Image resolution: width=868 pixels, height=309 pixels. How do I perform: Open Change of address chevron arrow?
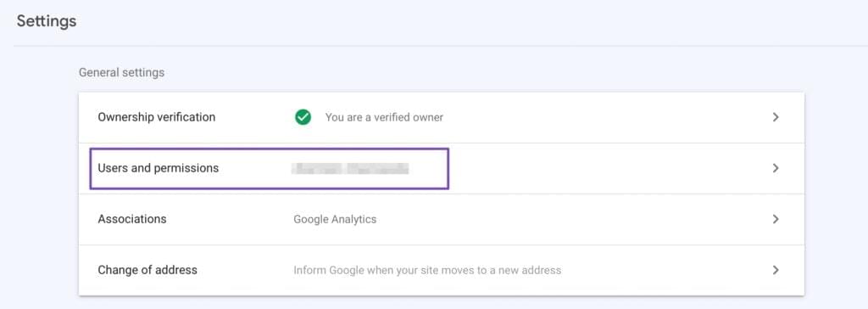(776, 270)
